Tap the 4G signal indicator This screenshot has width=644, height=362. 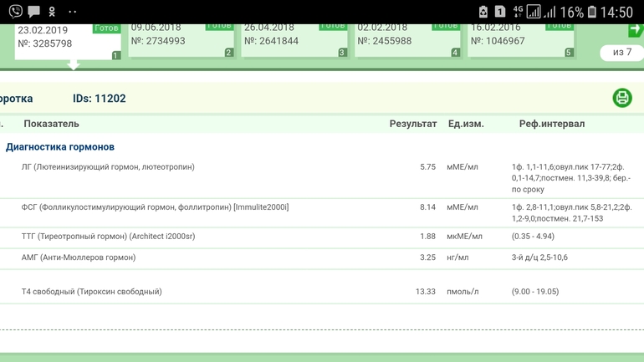518,12
